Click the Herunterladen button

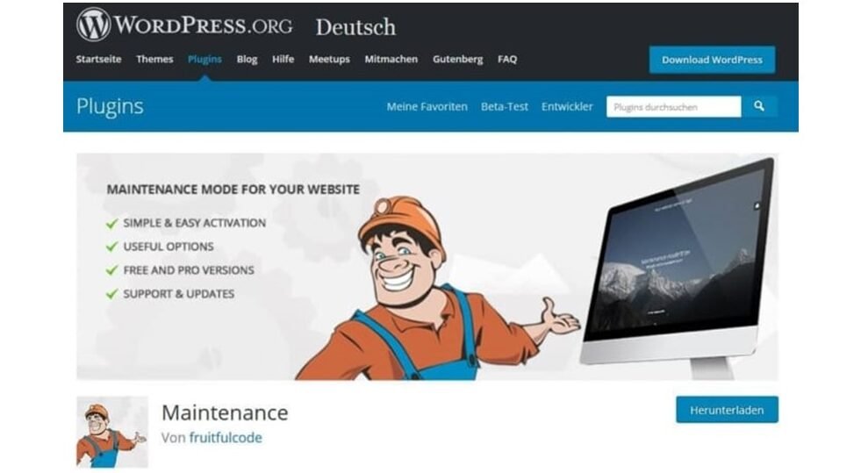727,410
